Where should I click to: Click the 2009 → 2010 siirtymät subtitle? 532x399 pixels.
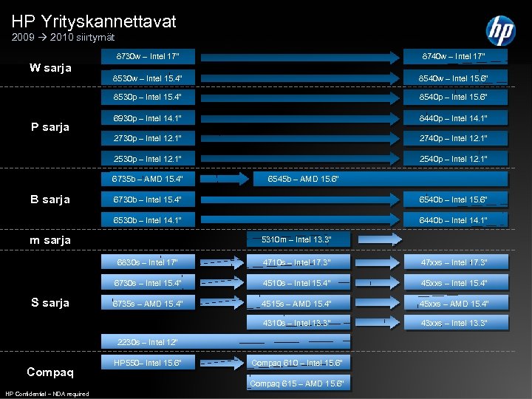click(63, 37)
